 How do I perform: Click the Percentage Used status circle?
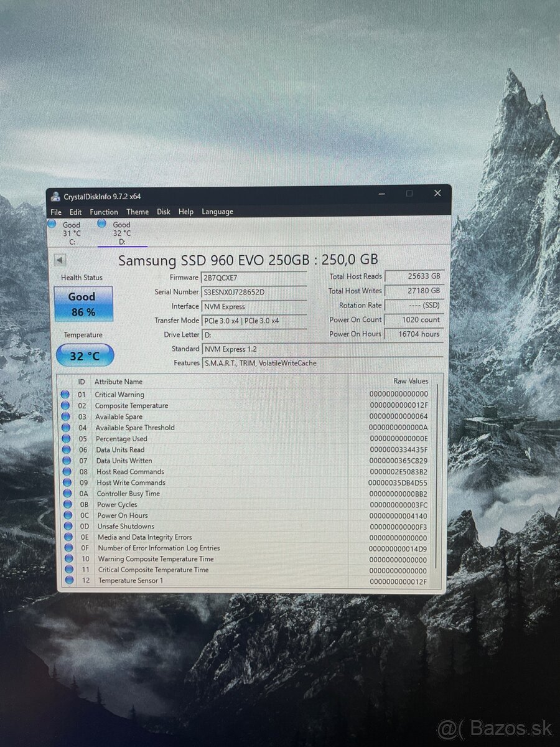(x=65, y=438)
